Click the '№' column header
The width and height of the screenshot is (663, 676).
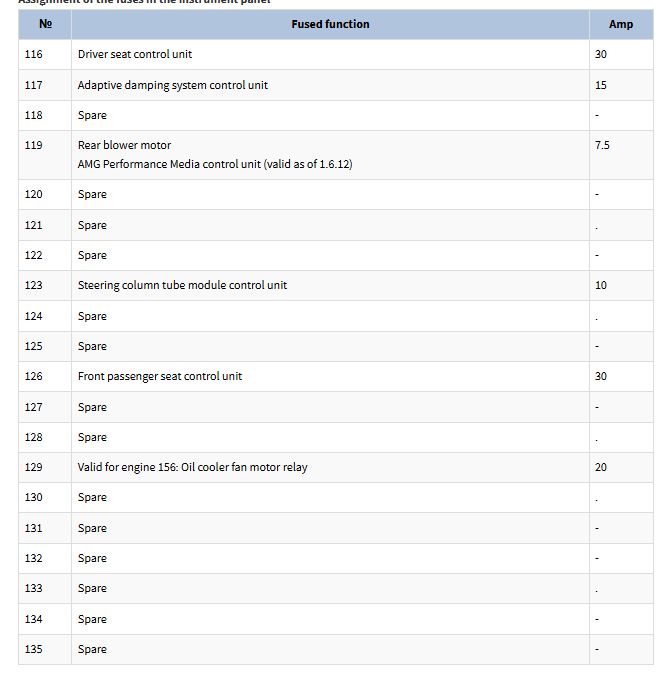coord(45,24)
